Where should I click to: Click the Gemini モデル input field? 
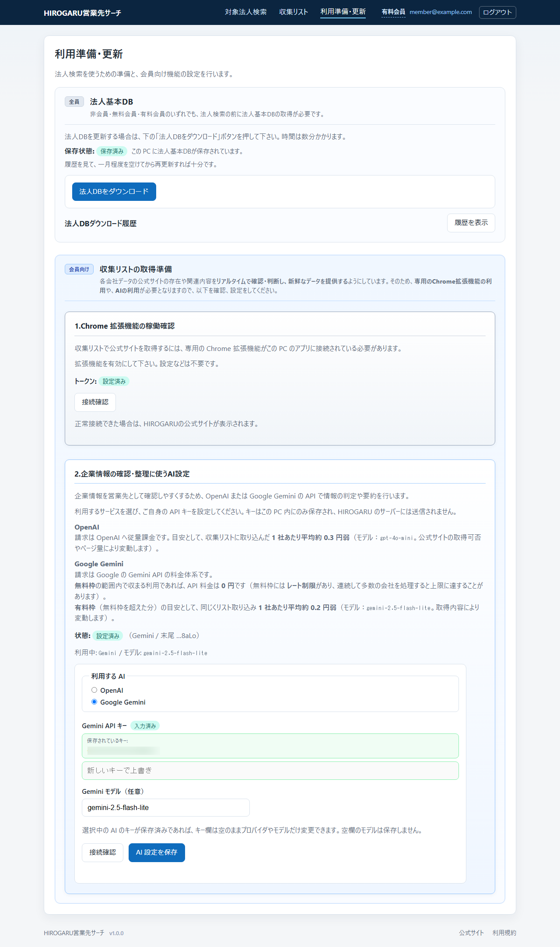pyautogui.click(x=166, y=808)
